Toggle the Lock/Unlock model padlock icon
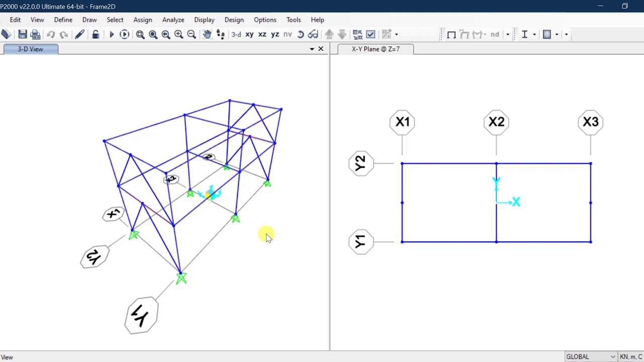 96,34
